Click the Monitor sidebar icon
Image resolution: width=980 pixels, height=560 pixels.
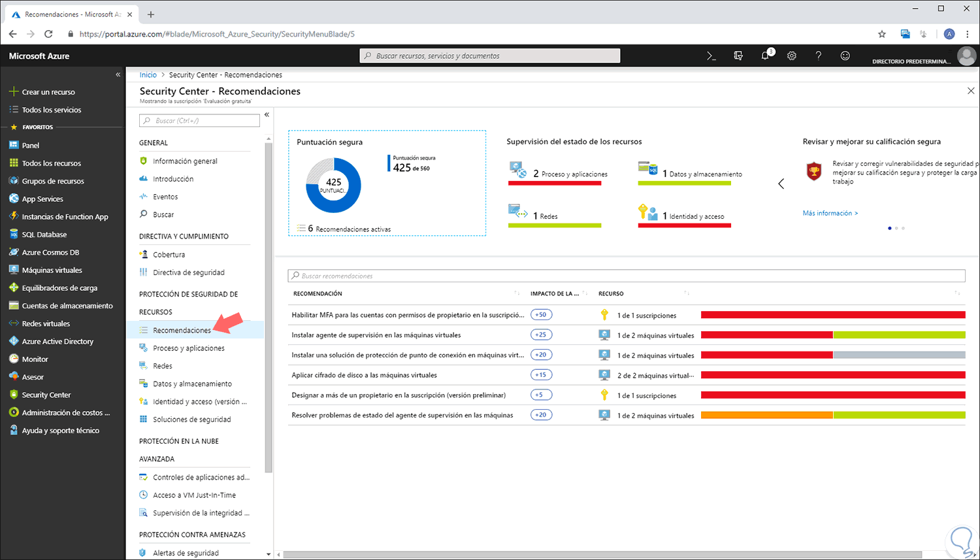point(14,359)
